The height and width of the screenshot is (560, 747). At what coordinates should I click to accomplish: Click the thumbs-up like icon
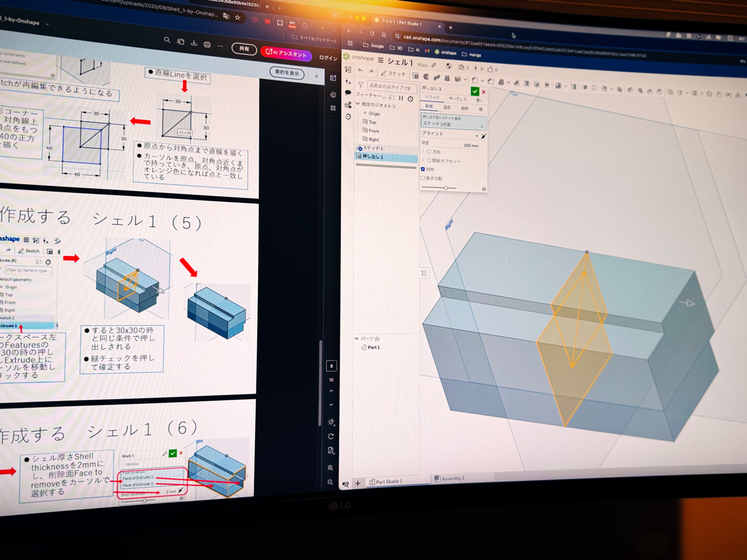coord(490,69)
